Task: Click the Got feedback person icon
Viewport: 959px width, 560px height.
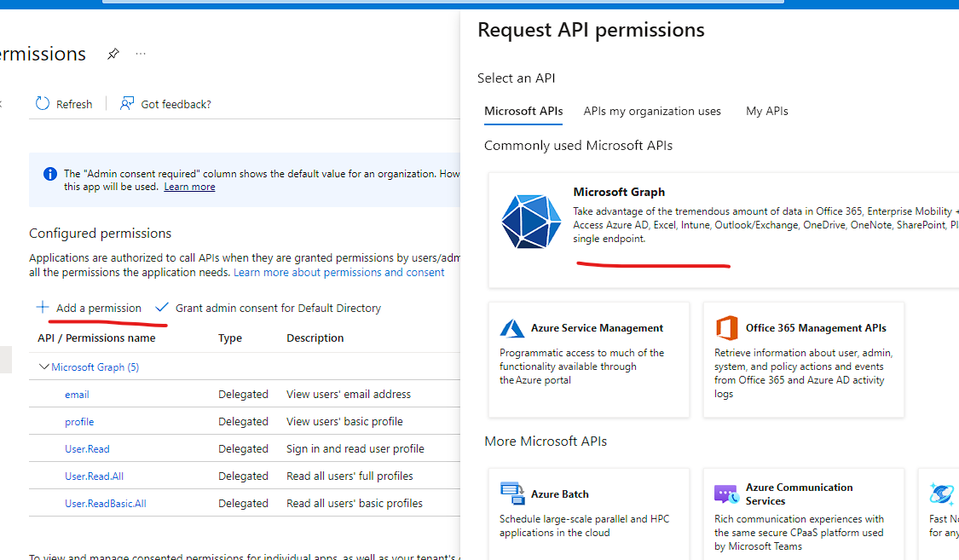Action: [x=127, y=103]
